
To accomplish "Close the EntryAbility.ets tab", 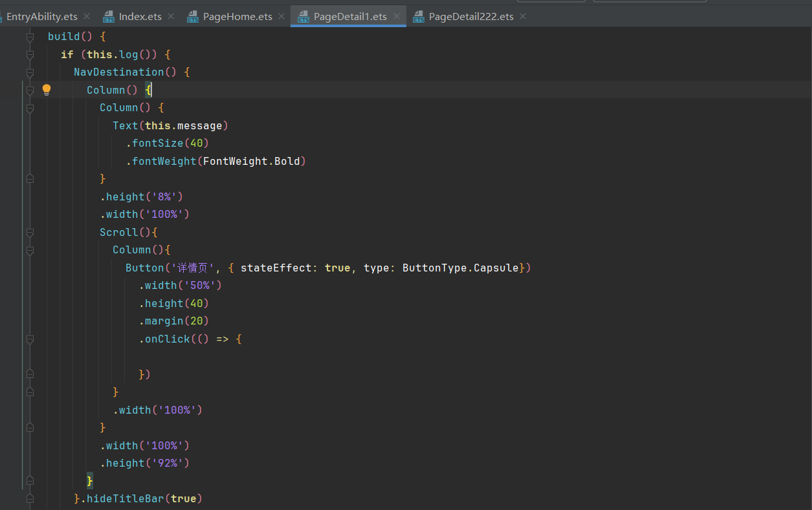I will [x=87, y=16].
